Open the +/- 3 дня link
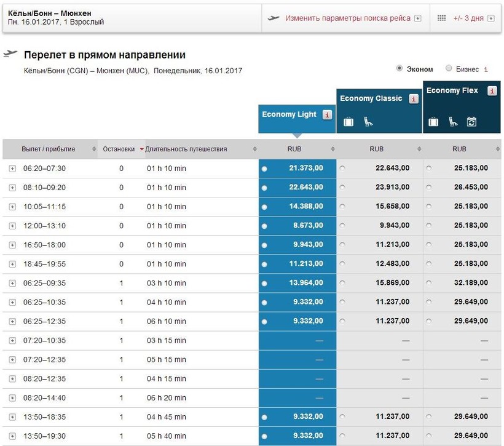The image size is (504, 446). 468,18
